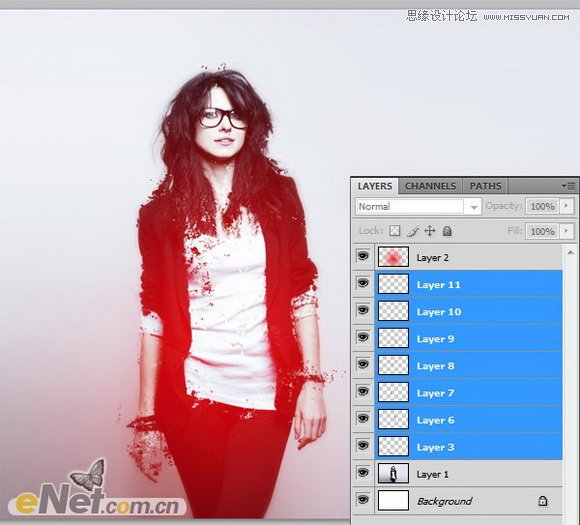Open the Layers panel options menu
The width and height of the screenshot is (580, 525).
[x=569, y=186]
